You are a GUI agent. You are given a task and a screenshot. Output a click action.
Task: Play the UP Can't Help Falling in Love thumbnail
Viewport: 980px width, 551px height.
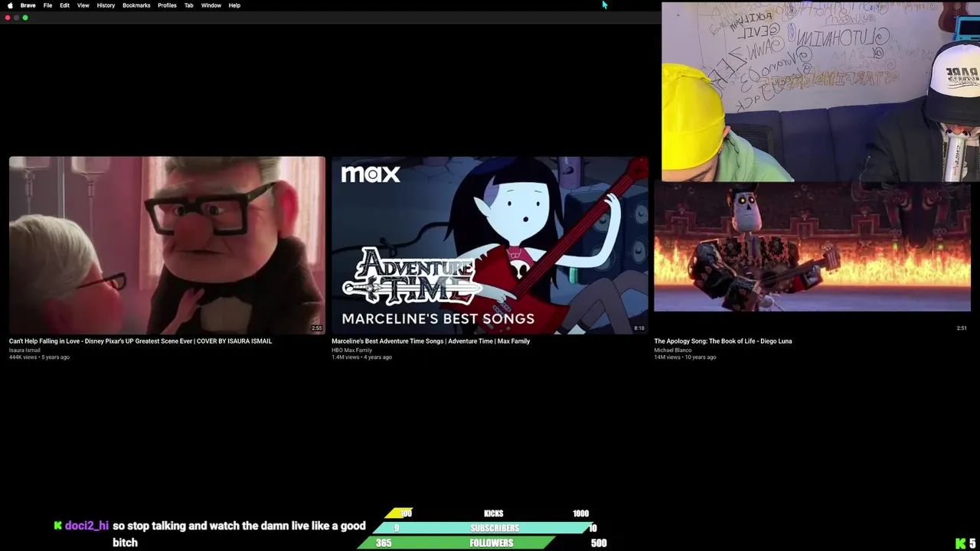[167, 245]
